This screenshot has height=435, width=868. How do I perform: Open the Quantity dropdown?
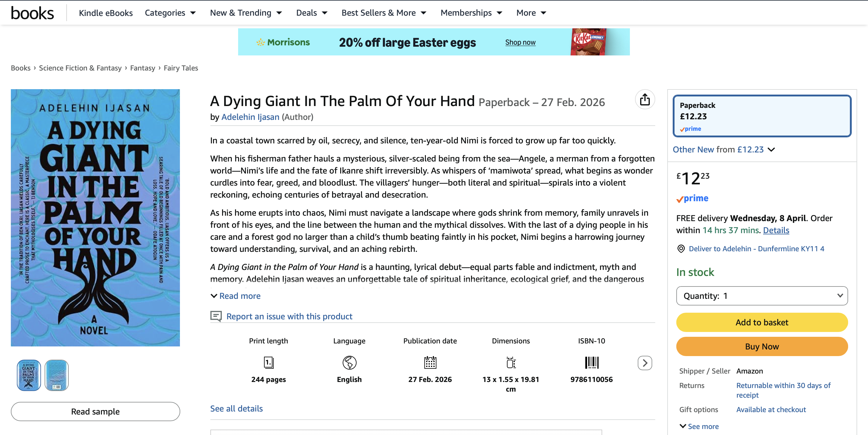[762, 296]
